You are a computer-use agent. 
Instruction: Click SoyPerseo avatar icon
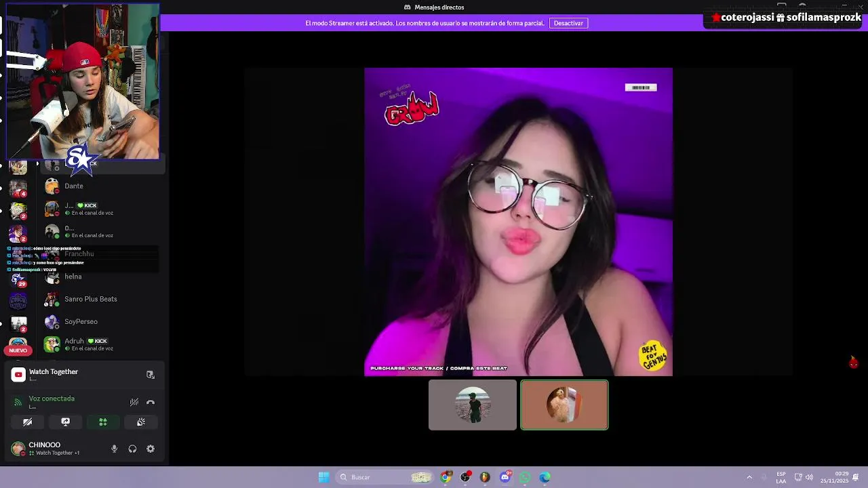52,321
